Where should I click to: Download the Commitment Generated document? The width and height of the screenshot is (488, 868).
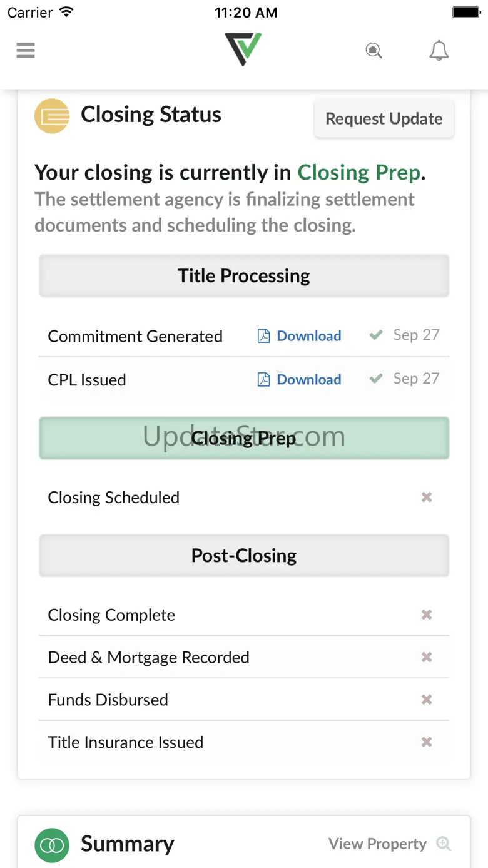click(x=309, y=336)
